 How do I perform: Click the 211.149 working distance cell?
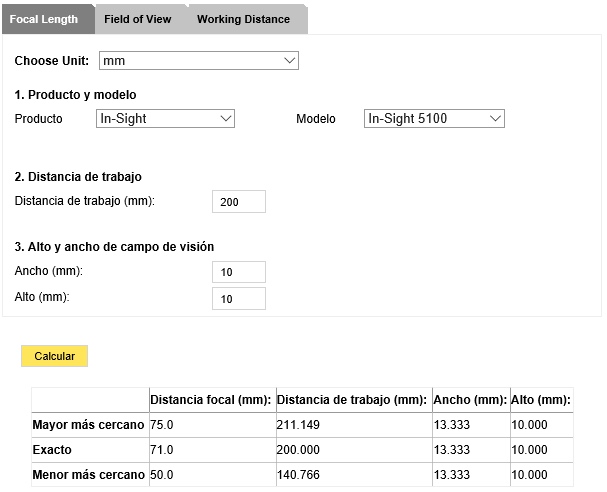coord(300,425)
